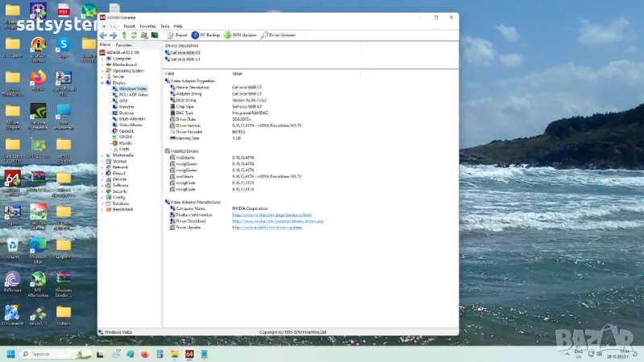Click the Windows Start button on taskbar

coord(11,353)
